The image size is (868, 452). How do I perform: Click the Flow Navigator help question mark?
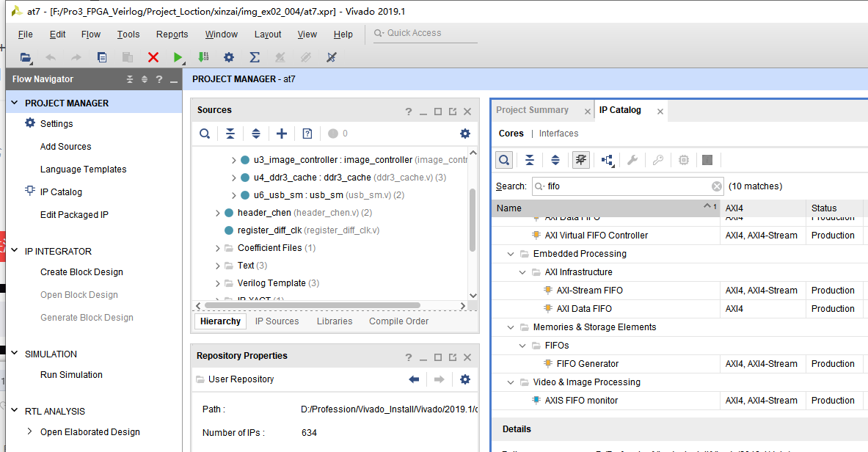point(159,79)
